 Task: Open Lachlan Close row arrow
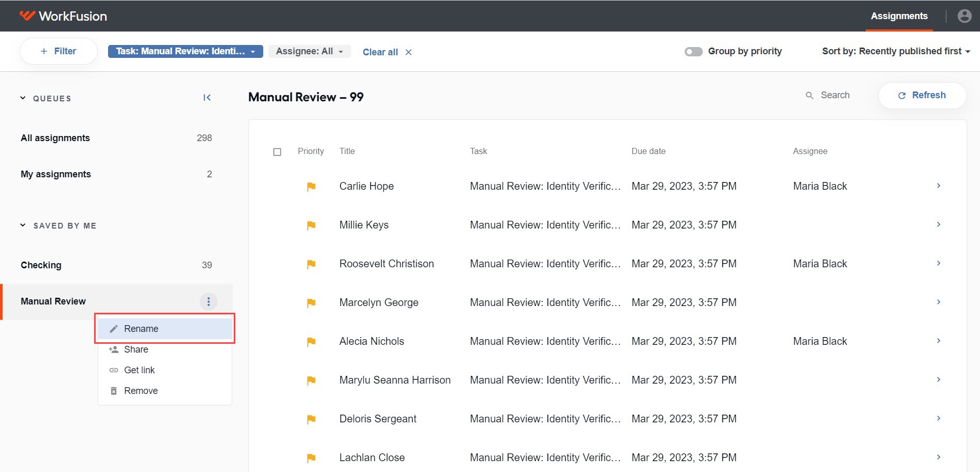coord(938,457)
